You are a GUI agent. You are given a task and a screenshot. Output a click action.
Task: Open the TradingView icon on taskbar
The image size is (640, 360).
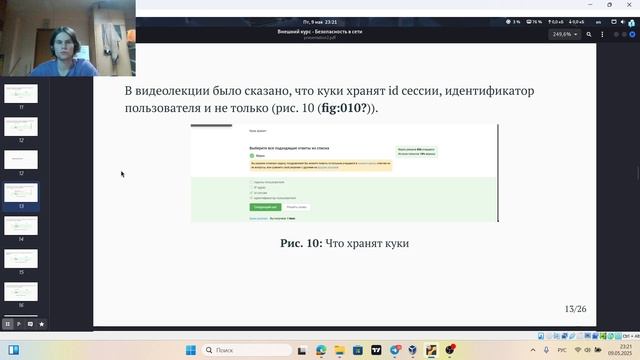click(x=376, y=350)
